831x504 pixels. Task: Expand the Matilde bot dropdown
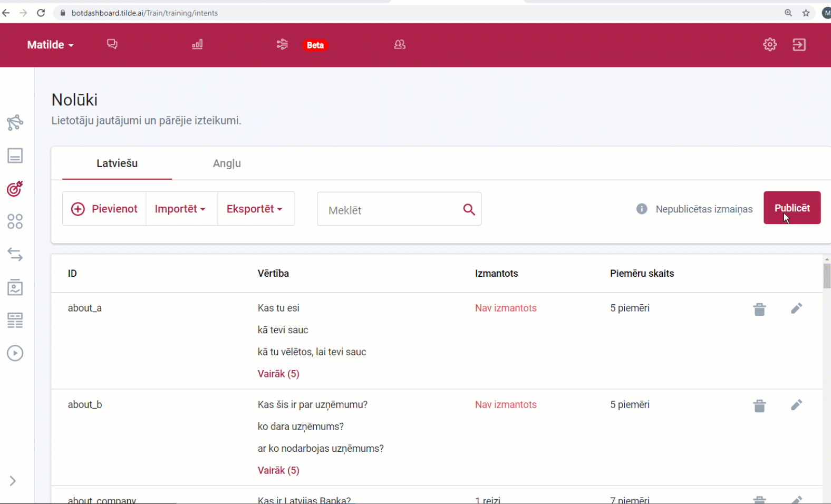coord(50,45)
